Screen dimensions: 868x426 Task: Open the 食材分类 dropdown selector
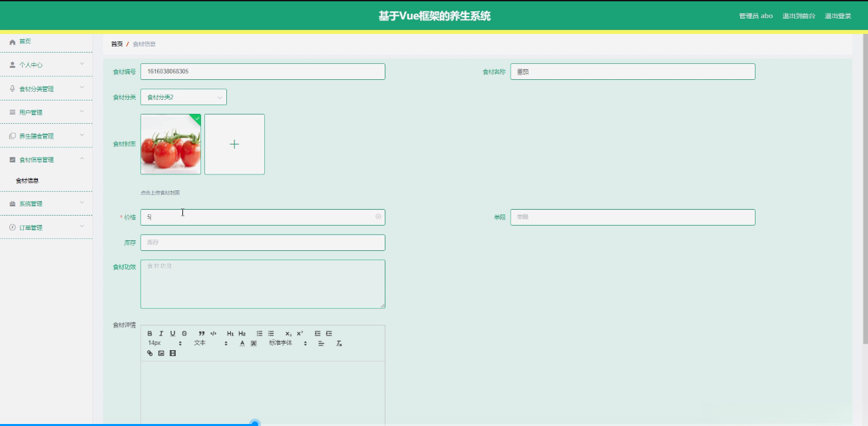coord(183,97)
